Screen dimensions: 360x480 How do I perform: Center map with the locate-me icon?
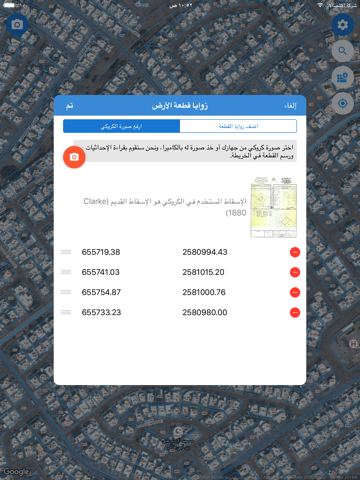point(342,104)
